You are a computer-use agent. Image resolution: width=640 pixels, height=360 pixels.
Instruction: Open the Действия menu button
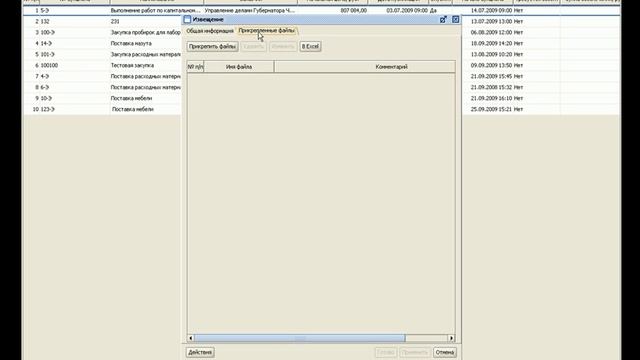[200, 352]
